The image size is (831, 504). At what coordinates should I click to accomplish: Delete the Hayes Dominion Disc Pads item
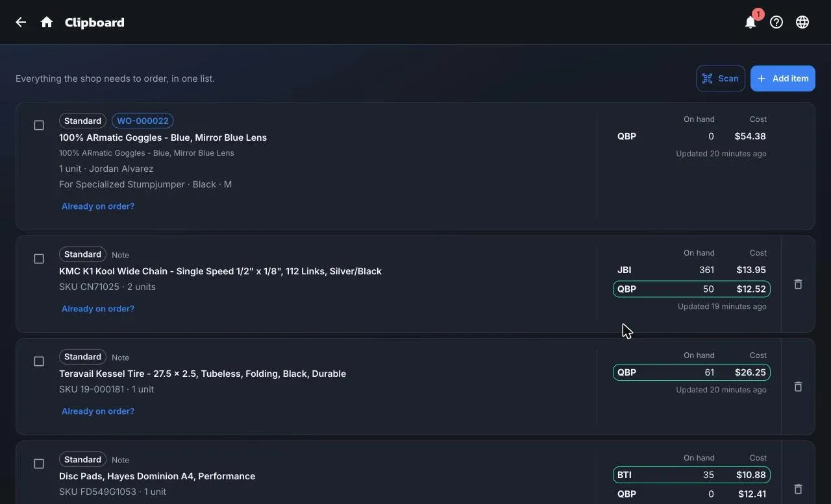pos(798,489)
